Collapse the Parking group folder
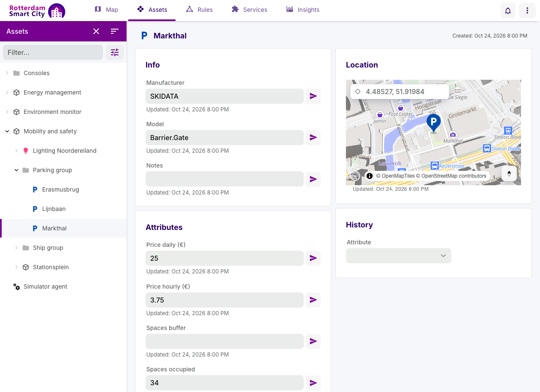Screen dimensions: 540x392 coord(16,170)
